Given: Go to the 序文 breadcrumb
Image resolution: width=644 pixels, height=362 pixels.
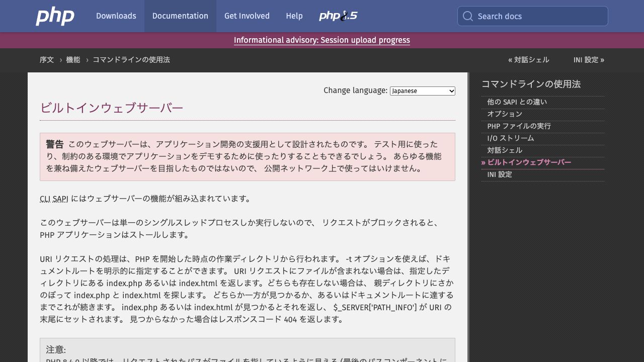Looking at the screenshot, I should coord(47,60).
